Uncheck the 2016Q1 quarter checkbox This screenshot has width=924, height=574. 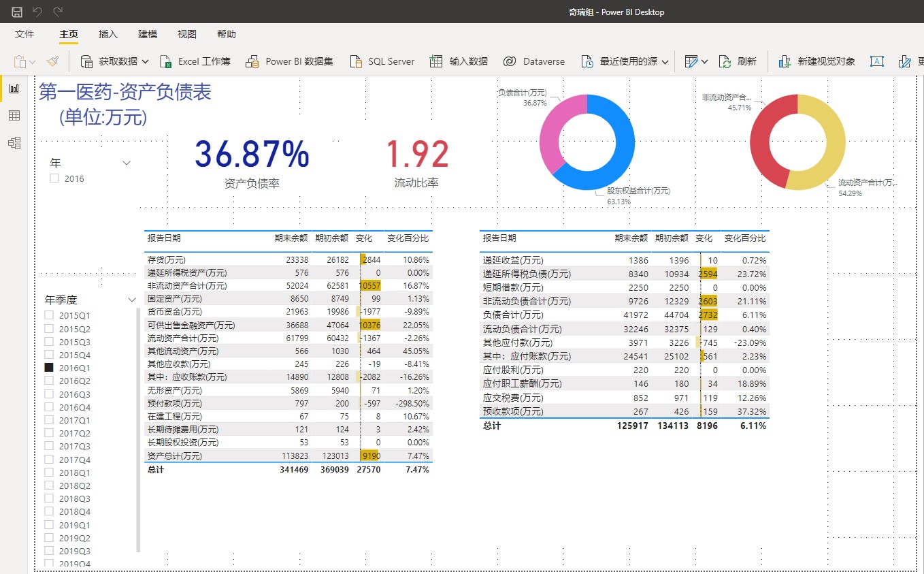tap(49, 368)
